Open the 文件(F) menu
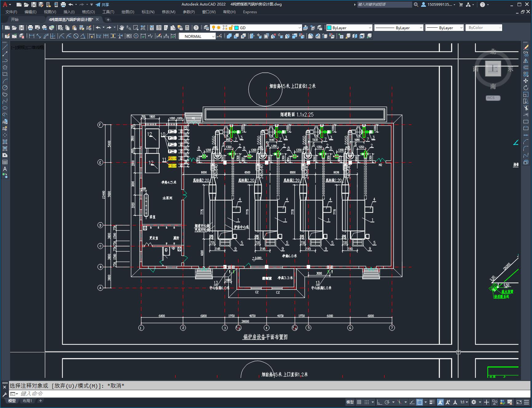 pos(11,12)
